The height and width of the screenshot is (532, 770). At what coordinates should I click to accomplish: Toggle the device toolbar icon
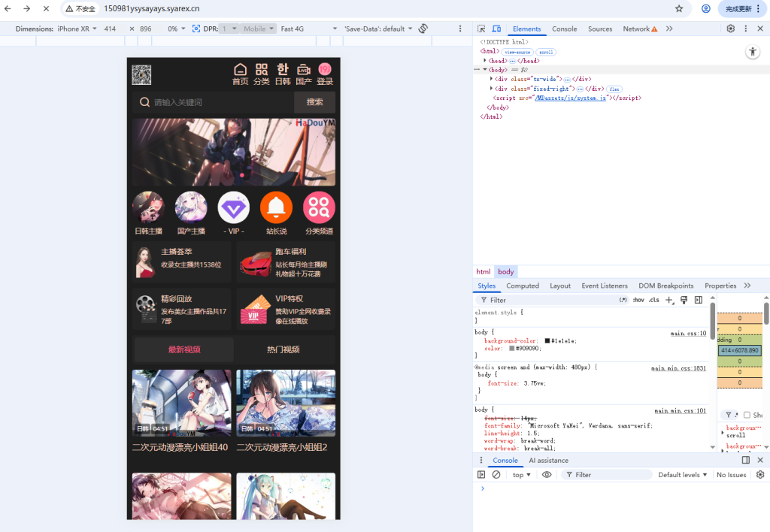click(x=496, y=29)
